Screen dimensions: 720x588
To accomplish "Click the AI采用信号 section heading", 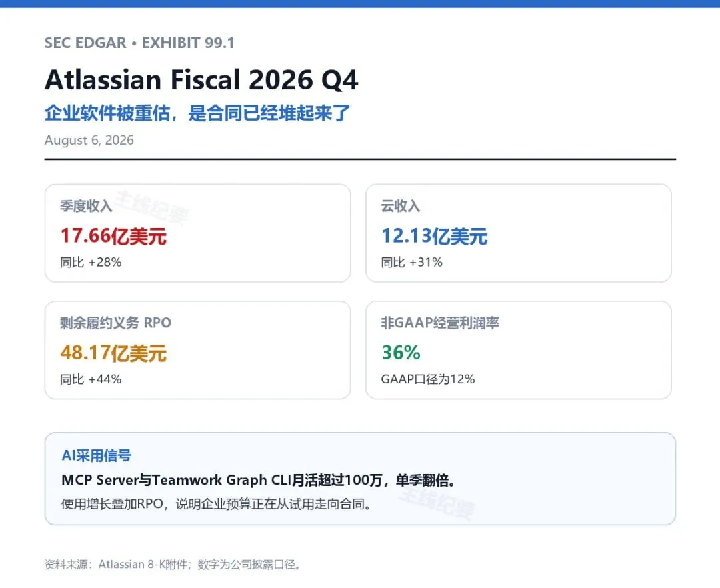I will 97,455.
